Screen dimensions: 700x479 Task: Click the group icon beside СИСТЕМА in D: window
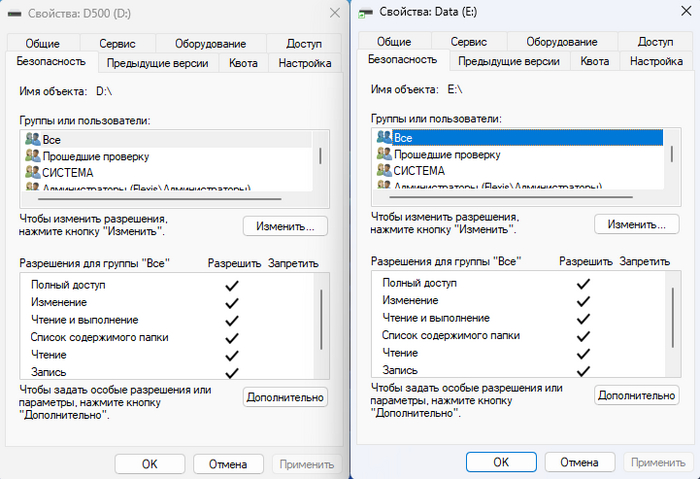33,172
